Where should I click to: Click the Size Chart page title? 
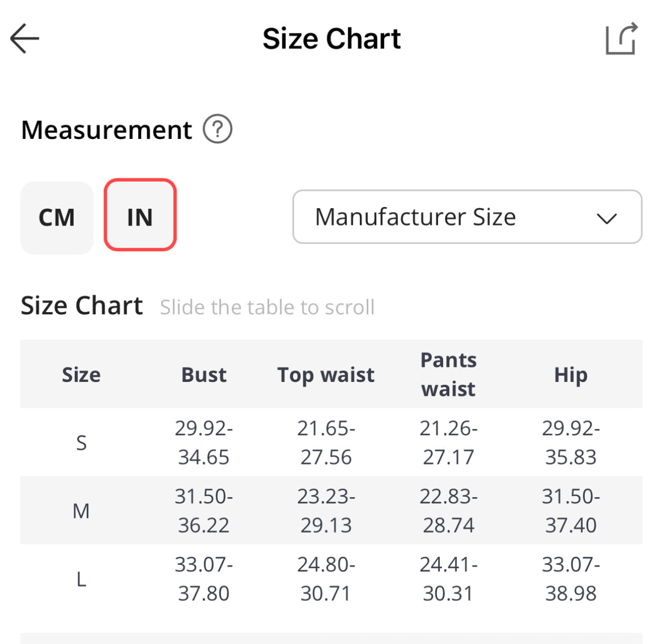(x=331, y=39)
